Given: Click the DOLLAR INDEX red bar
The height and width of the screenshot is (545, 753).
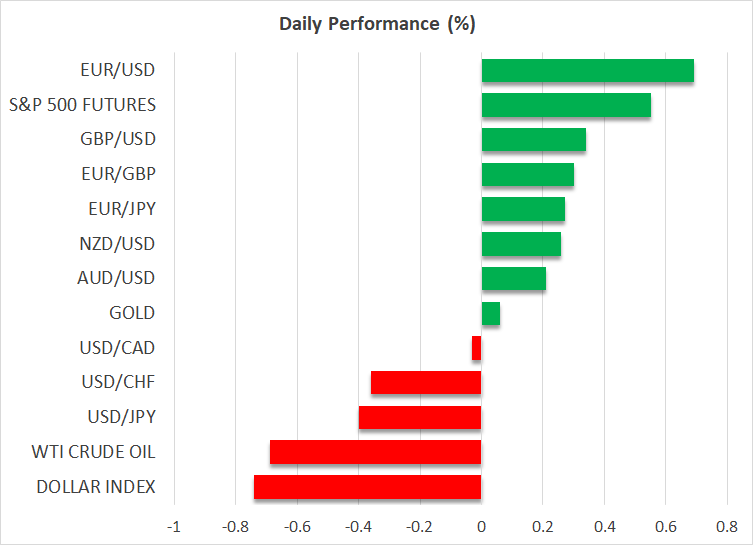Looking at the screenshot, I should 367,487.
